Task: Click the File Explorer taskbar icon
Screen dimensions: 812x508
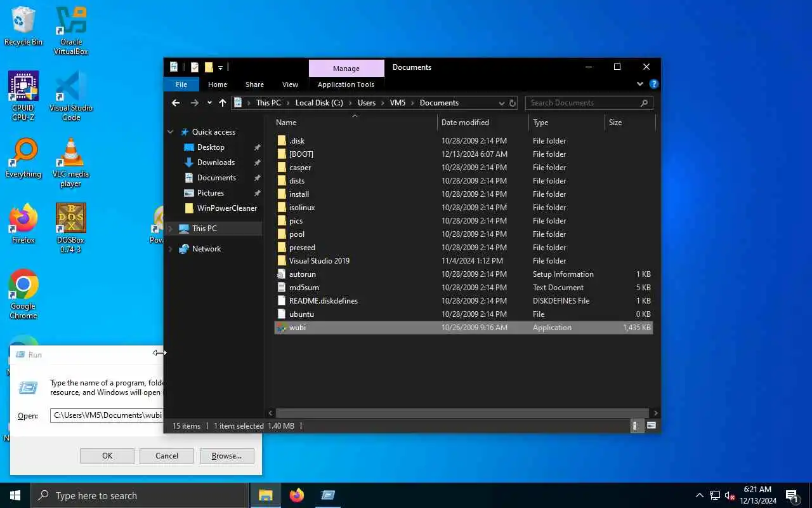Action: [x=265, y=495]
